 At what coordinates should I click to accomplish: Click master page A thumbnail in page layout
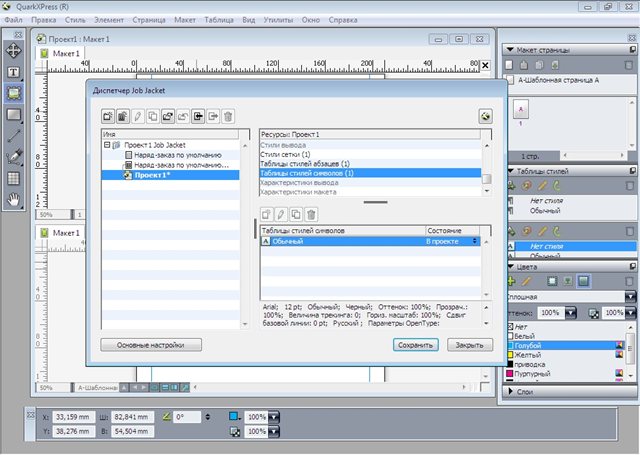[x=521, y=109]
